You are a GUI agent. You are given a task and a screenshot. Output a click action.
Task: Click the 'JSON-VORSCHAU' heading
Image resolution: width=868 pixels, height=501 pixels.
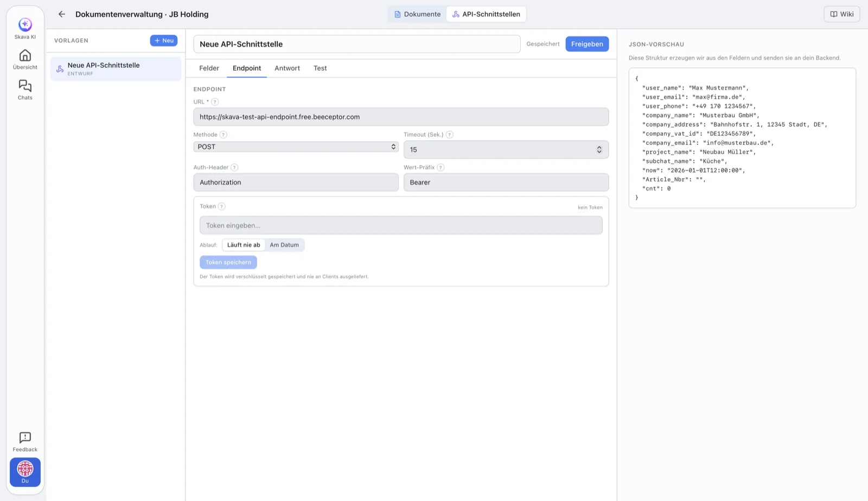pyautogui.click(x=656, y=45)
